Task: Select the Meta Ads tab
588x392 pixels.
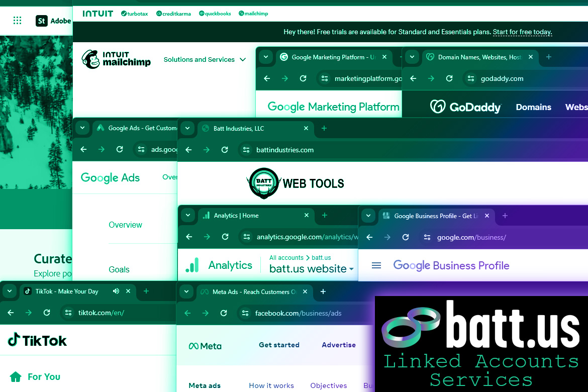Action: coord(254,291)
